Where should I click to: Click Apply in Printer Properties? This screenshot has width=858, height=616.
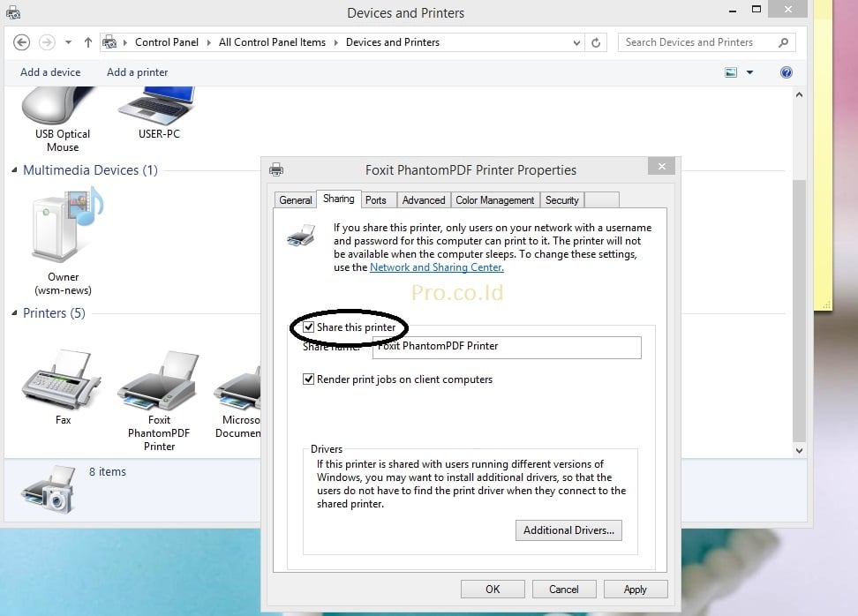pyautogui.click(x=636, y=590)
